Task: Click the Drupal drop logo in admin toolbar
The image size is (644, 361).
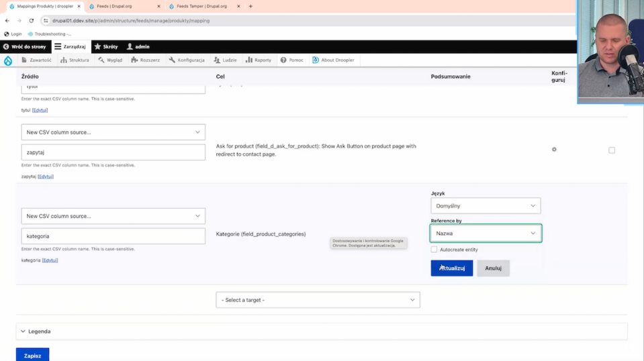Action: click(x=8, y=60)
